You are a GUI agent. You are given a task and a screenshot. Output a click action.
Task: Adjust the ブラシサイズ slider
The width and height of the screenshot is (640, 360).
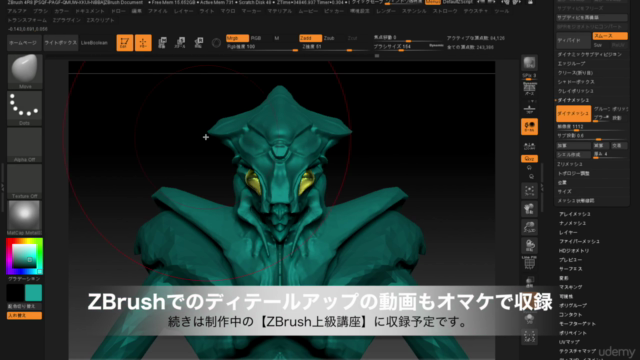tap(409, 47)
